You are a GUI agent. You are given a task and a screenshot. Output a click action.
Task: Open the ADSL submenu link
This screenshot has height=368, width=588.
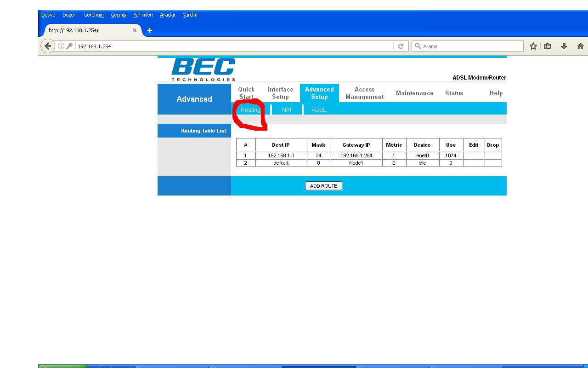tap(319, 109)
